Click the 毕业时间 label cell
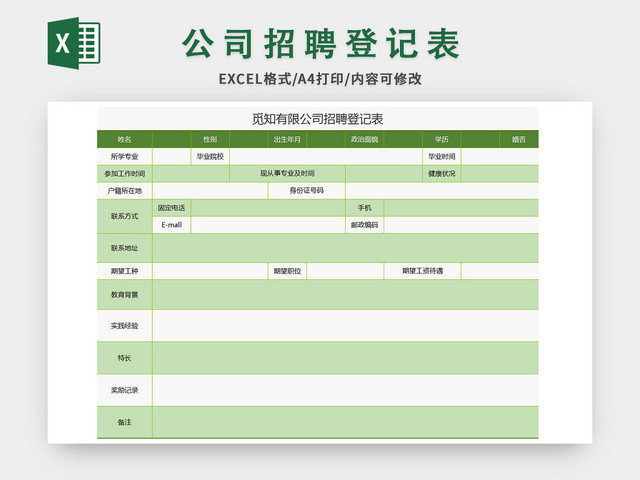 click(x=442, y=156)
